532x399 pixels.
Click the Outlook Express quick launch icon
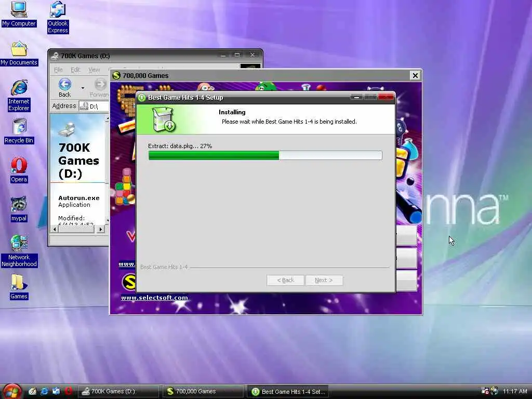[x=56, y=391]
